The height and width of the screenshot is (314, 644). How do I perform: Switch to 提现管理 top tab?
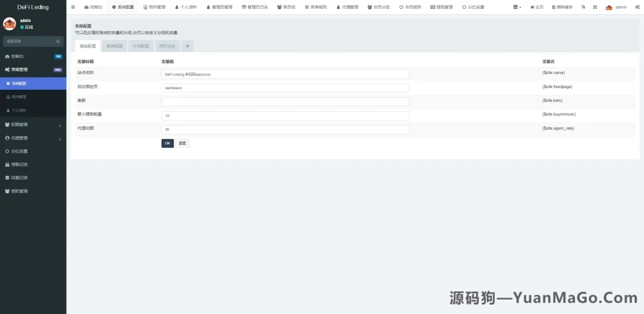click(441, 7)
